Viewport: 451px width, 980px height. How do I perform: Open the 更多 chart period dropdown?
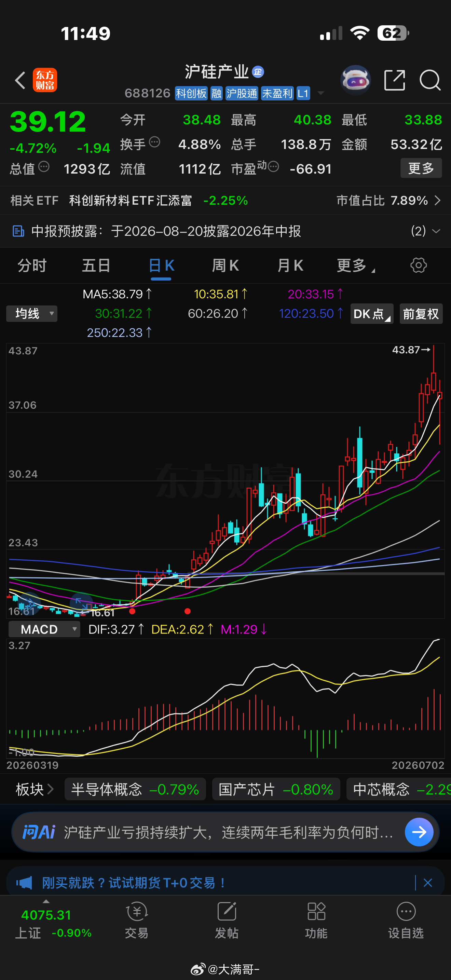coord(356,266)
